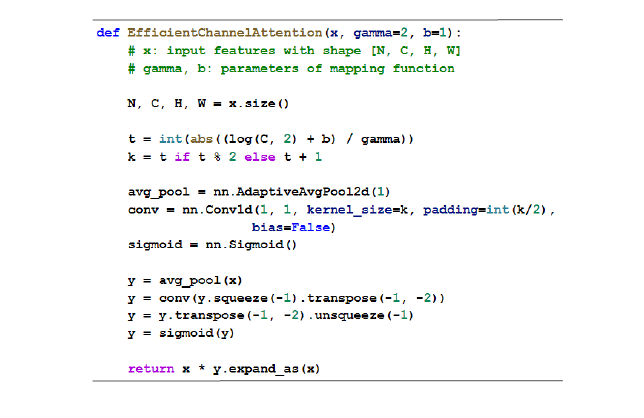Click comment '# x: input features with shape'
Image resolution: width=644 pixels, height=418 pixels.
(244, 51)
